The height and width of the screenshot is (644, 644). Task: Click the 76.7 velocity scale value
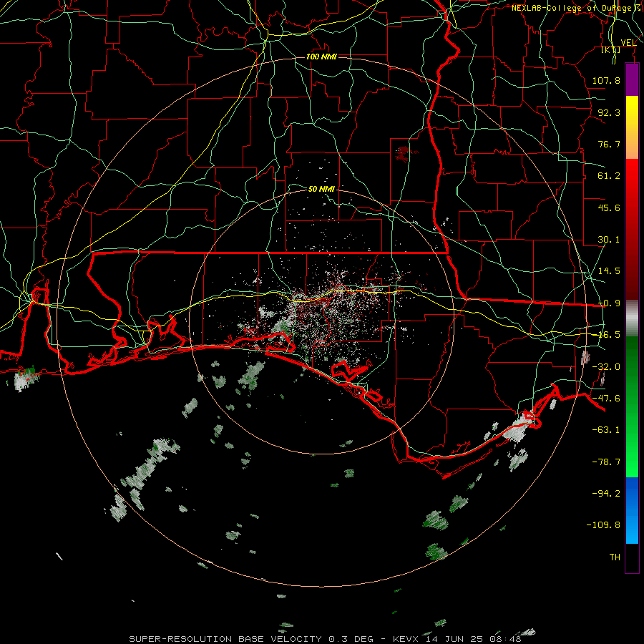tap(609, 144)
